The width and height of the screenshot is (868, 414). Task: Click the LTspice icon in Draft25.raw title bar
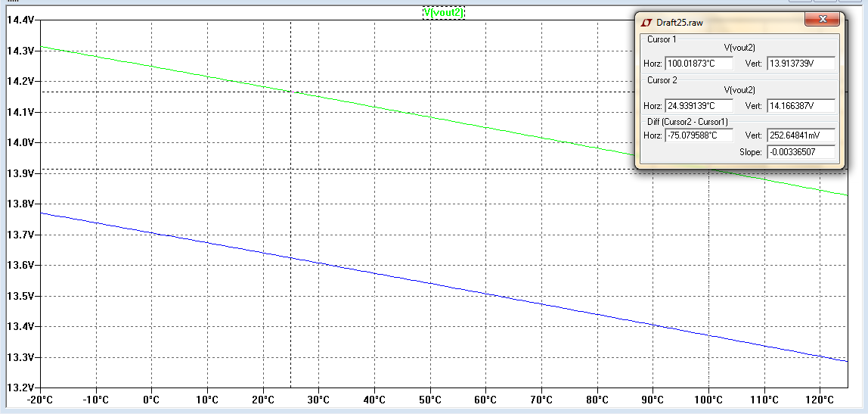click(646, 23)
